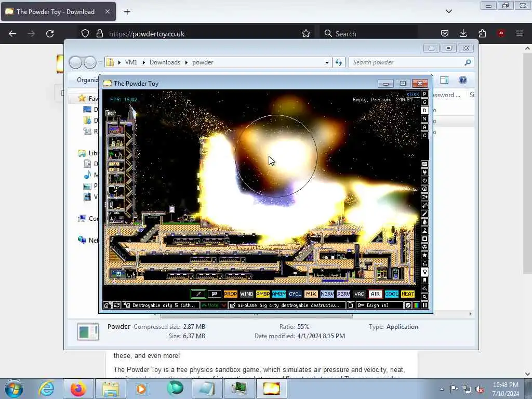The width and height of the screenshot is (532, 399).
Task: Toggle Explorer preview pane icon
Action: tap(444, 80)
